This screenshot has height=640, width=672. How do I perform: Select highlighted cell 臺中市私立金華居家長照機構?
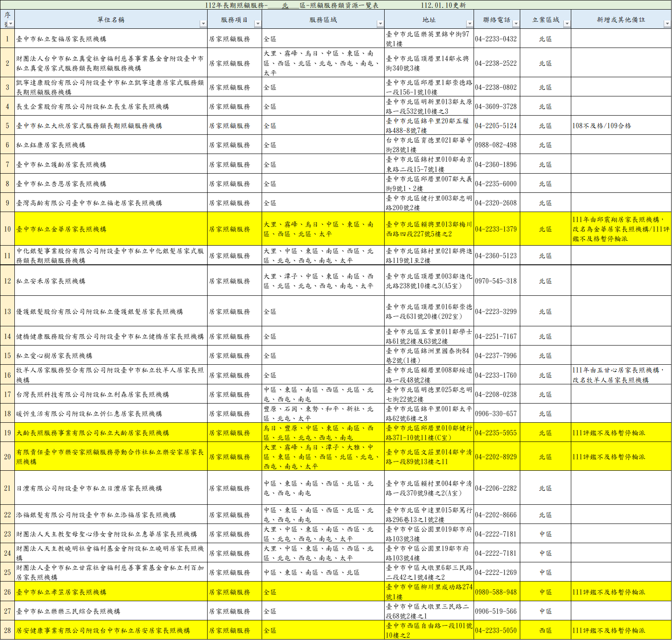tap(111, 229)
